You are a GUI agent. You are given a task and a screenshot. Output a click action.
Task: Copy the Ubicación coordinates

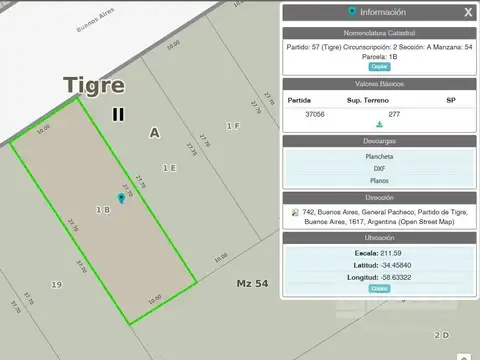click(379, 288)
